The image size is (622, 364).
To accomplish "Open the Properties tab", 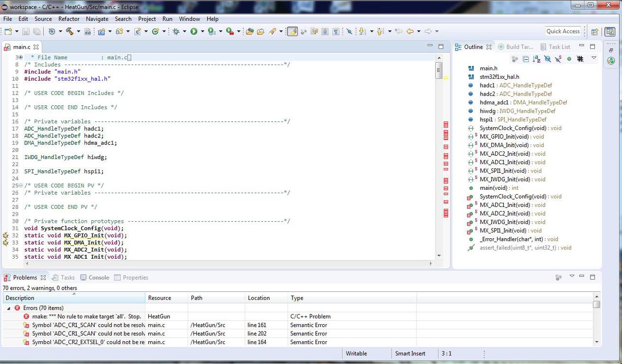I will click(x=131, y=278).
